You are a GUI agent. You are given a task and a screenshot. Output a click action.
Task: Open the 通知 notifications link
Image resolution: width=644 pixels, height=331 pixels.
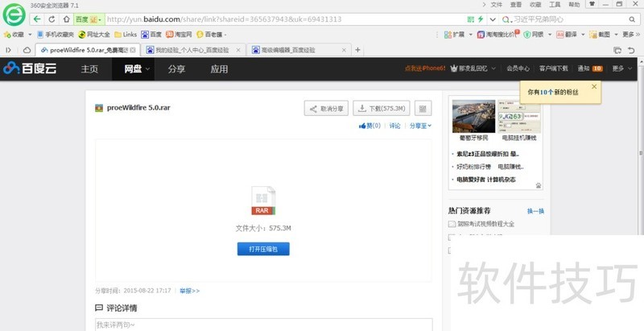click(590, 68)
